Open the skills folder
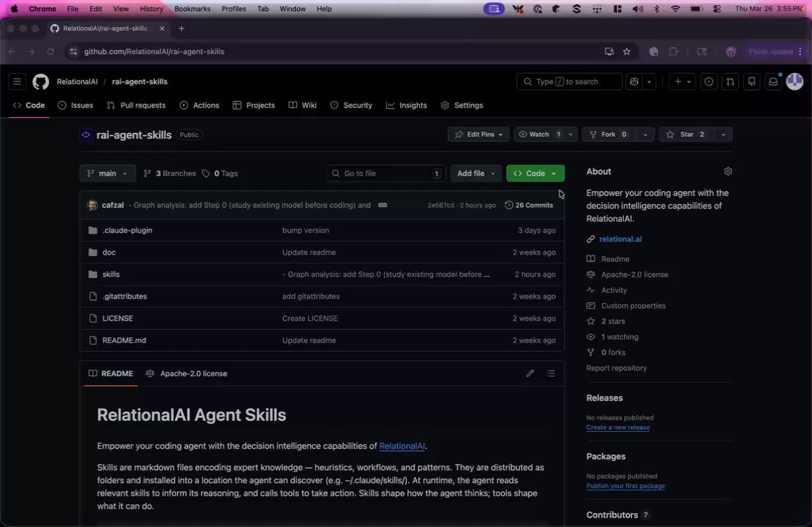Screen dimensions: 812x527 pos(110,274)
